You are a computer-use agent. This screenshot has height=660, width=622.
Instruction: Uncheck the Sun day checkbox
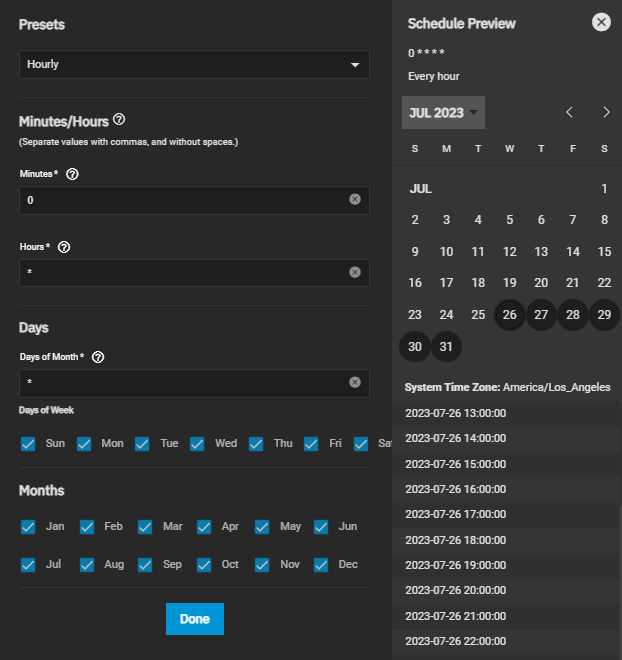click(x=28, y=443)
